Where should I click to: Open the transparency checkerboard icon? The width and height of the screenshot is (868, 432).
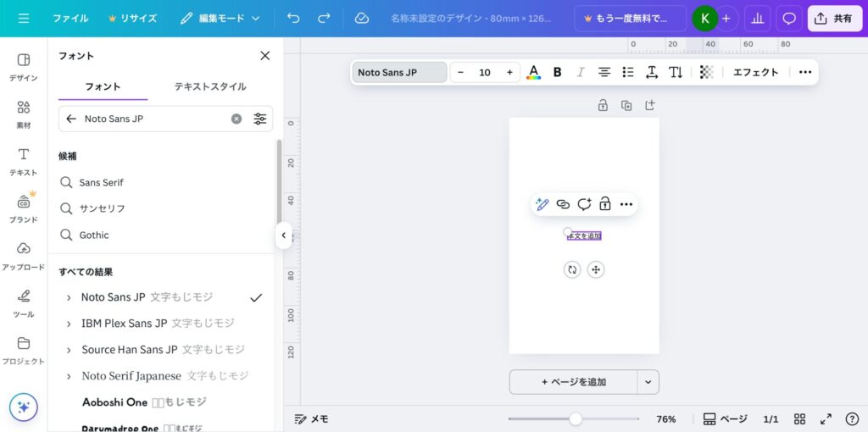pyautogui.click(x=706, y=72)
